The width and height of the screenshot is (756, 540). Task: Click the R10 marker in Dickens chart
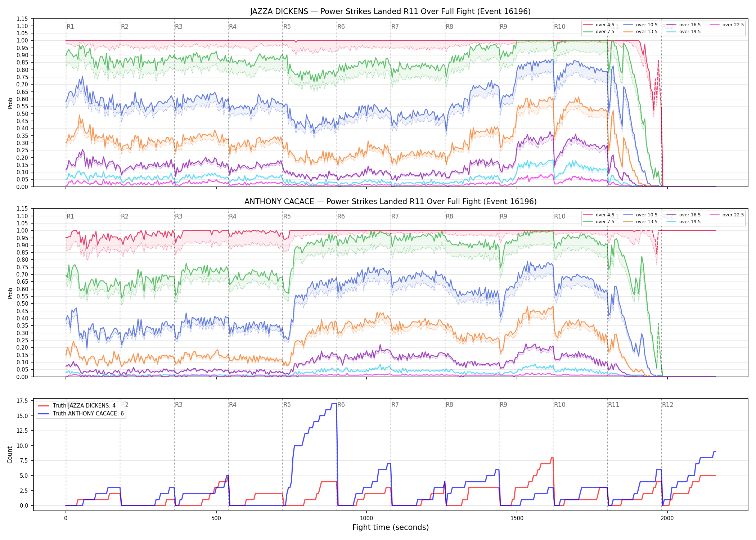[x=559, y=27]
